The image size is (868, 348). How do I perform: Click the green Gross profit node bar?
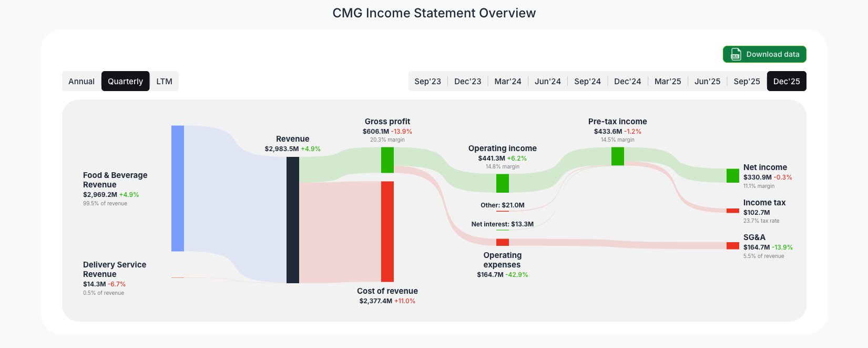point(386,160)
